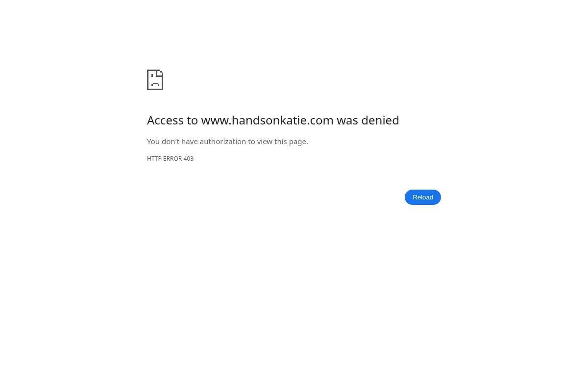Click the word 'ERROR' in error code
588x392 pixels.
[172, 158]
